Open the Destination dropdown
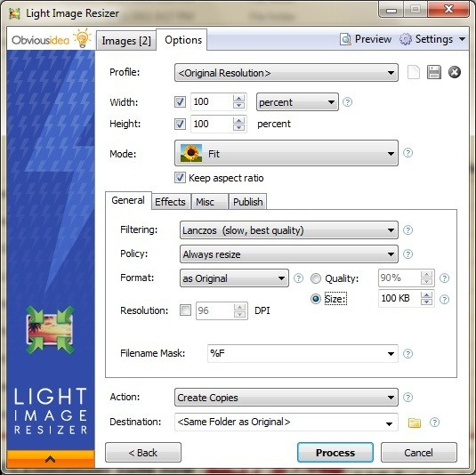The height and width of the screenshot is (475, 476). pos(390,423)
